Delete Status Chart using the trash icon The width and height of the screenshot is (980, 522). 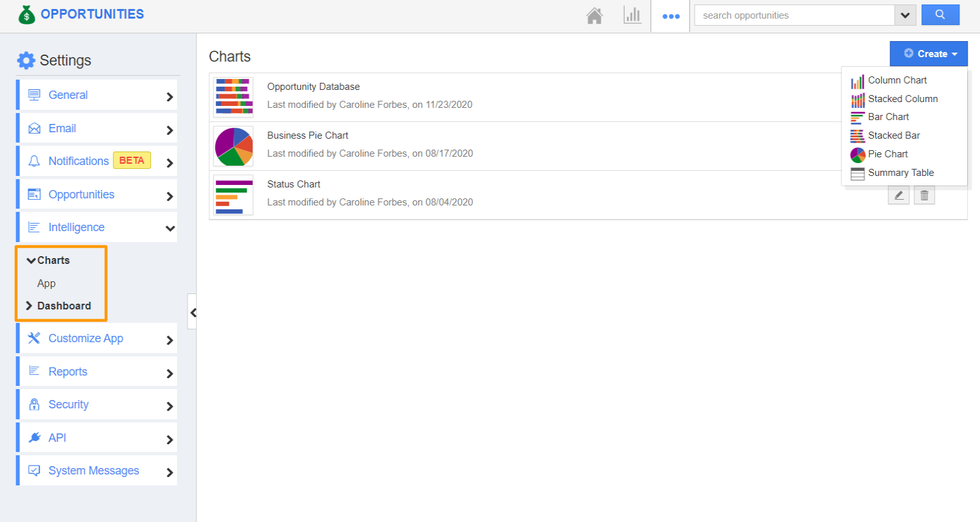pos(924,195)
